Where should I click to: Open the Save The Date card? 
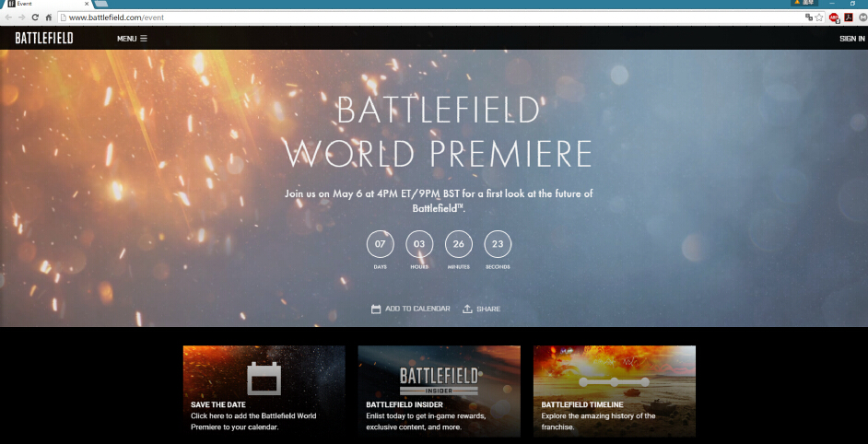tap(264, 391)
